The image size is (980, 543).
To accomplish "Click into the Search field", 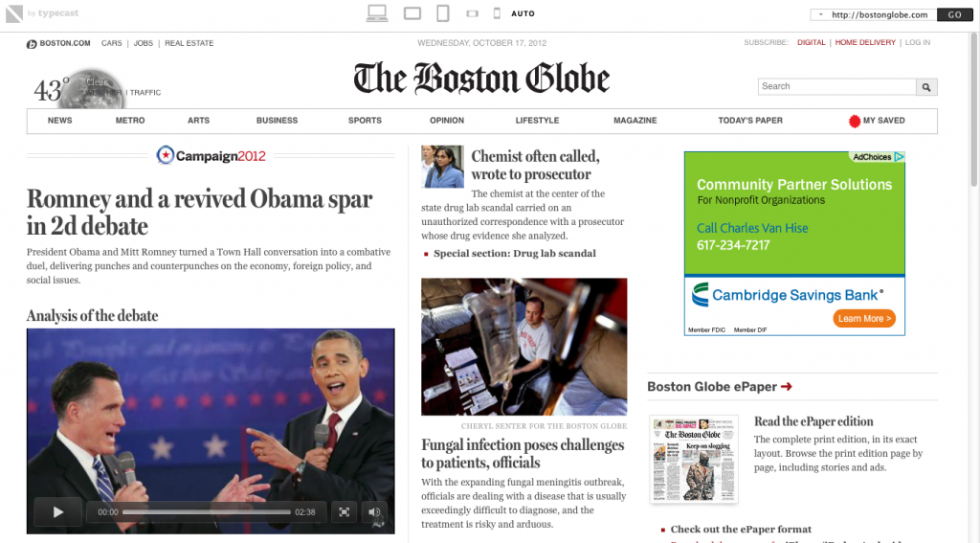I will (836, 86).
